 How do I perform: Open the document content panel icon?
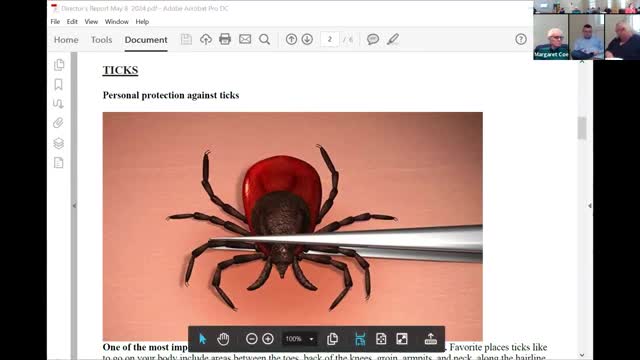click(59, 163)
